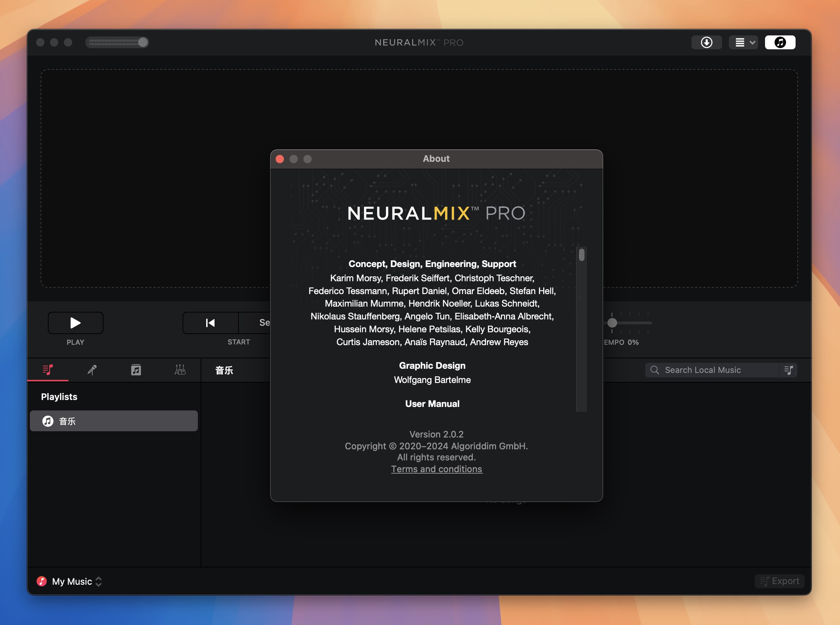Click the PLAY button to start playback
The image size is (840, 625).
coord(75,322)
